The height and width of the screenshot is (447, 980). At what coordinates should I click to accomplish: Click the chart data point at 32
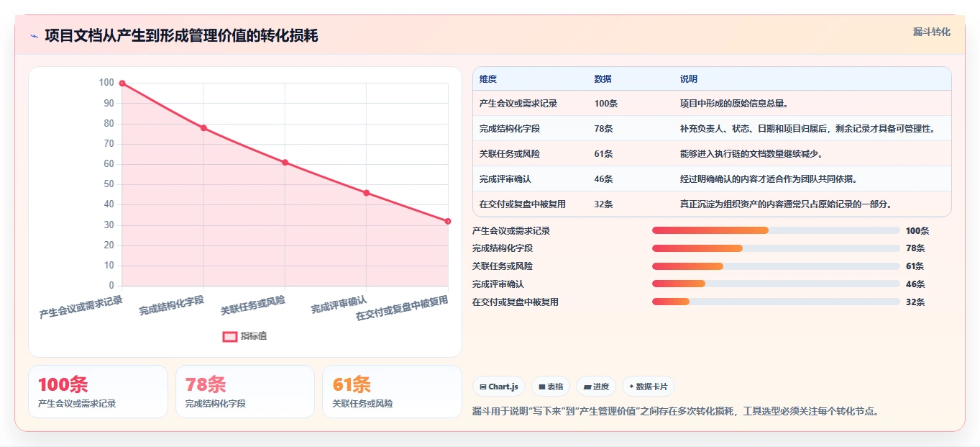[x=447, y=221]
